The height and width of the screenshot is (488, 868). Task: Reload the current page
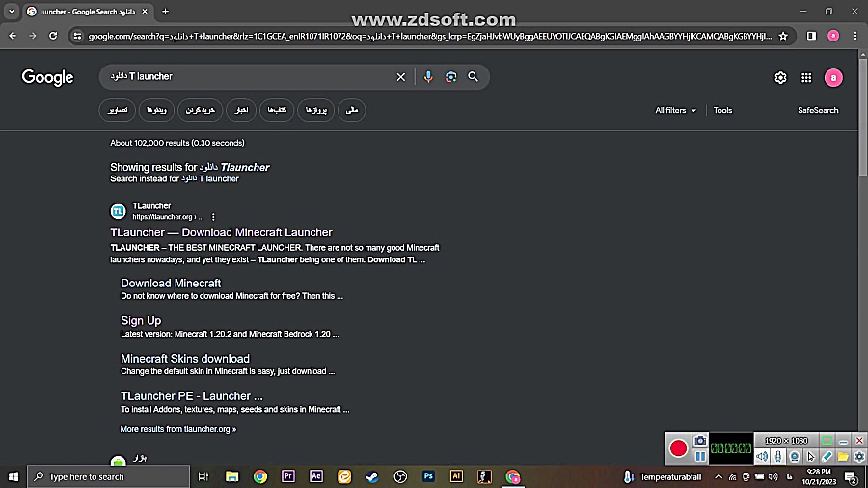(53, 36)
